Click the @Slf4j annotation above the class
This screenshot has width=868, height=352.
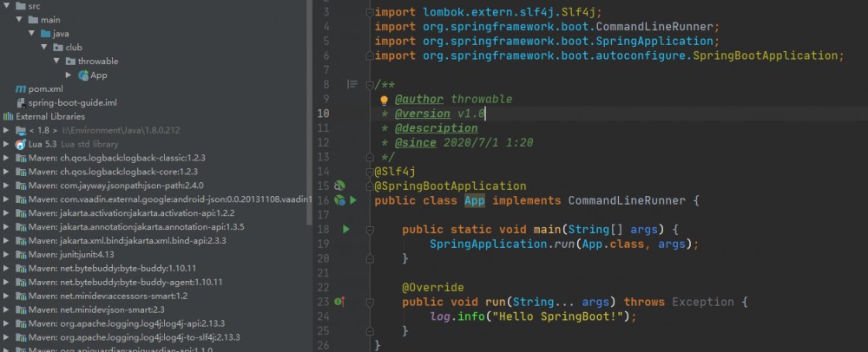tap(395, 172)
